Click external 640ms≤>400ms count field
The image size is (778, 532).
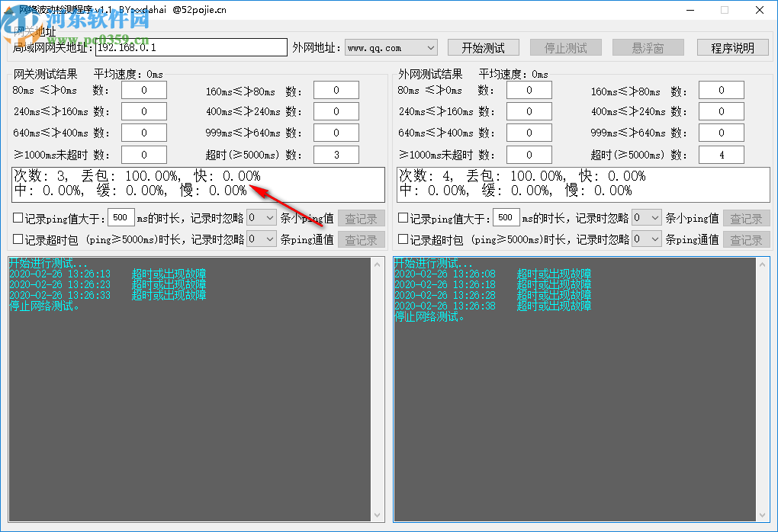pyautogui.click(x=529, y=133)
